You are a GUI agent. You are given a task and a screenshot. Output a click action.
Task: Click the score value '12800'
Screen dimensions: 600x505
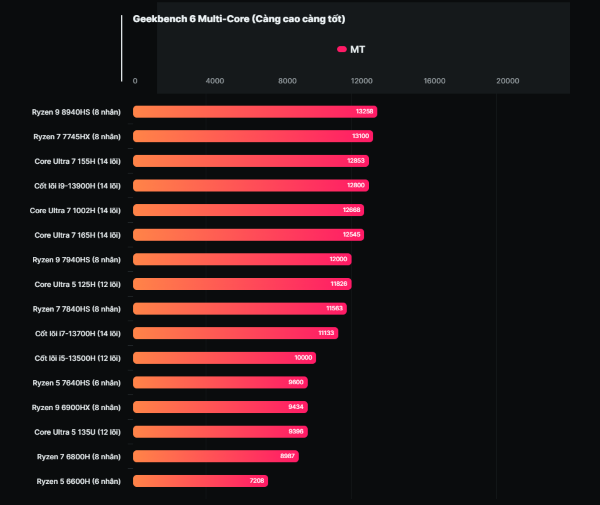(356, 185)
